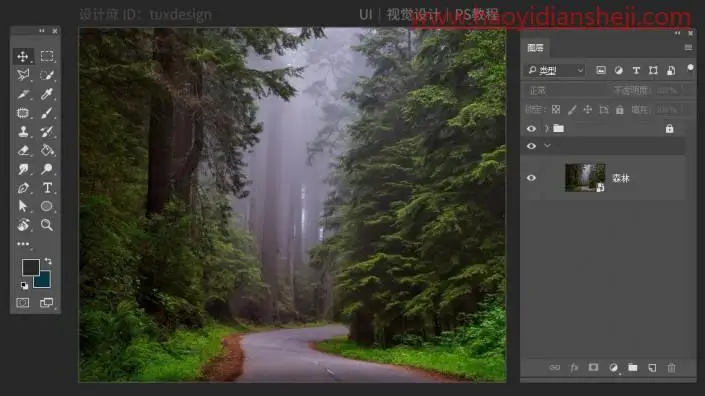Open the Edit Toolbar three-dots menu
This screenshot has width=705, height=396.
23,244
